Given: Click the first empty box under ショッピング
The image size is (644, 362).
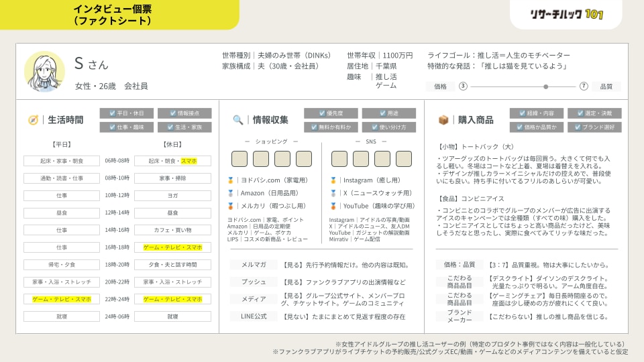Looking at the screenshot, I should click(239, 159).
